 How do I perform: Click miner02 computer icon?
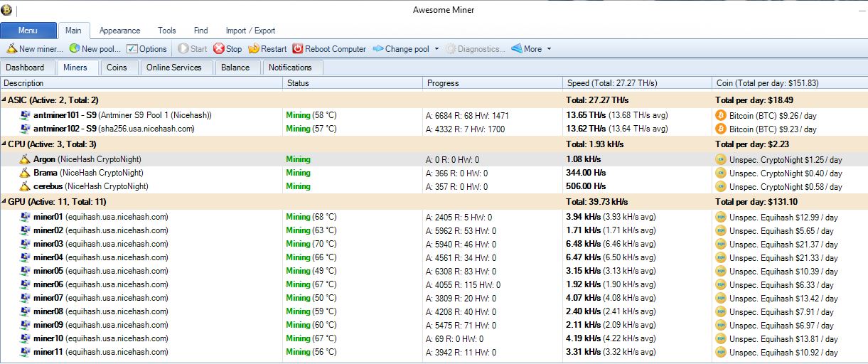(26, 230)
